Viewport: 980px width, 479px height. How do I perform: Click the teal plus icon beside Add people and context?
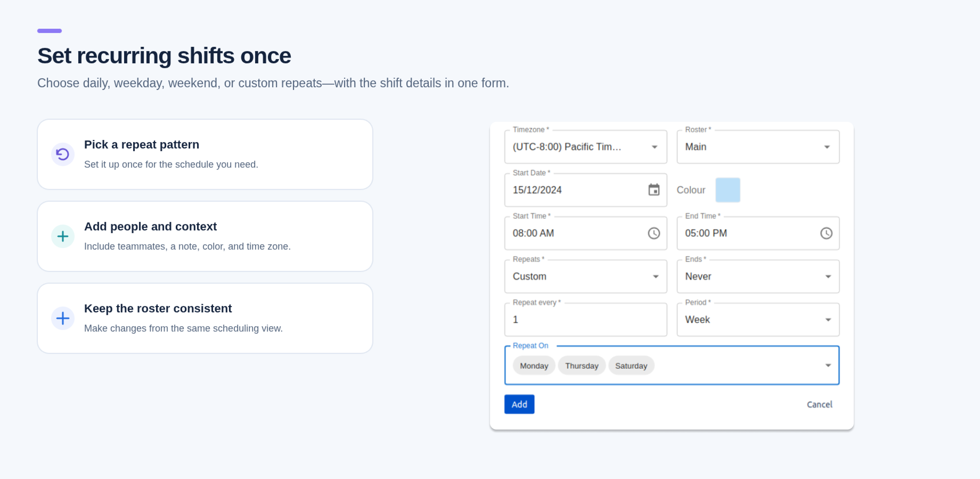tap(63, 236)
